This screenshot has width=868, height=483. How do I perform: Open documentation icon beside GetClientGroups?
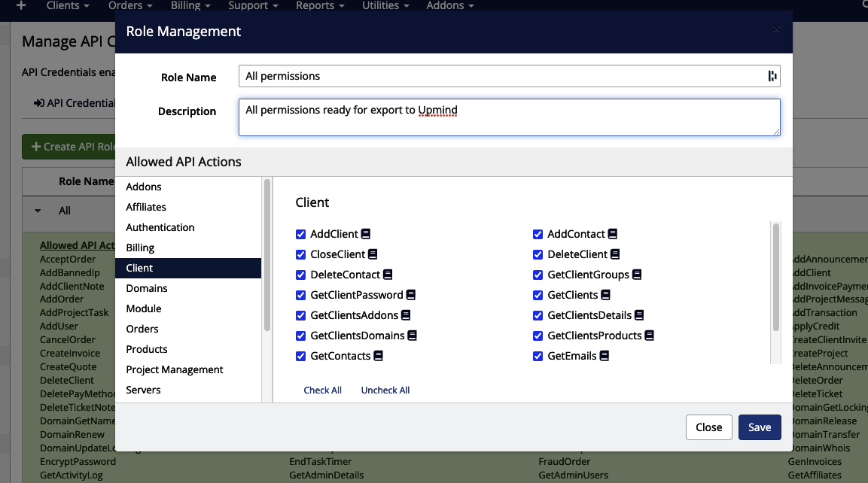point(637,275)
